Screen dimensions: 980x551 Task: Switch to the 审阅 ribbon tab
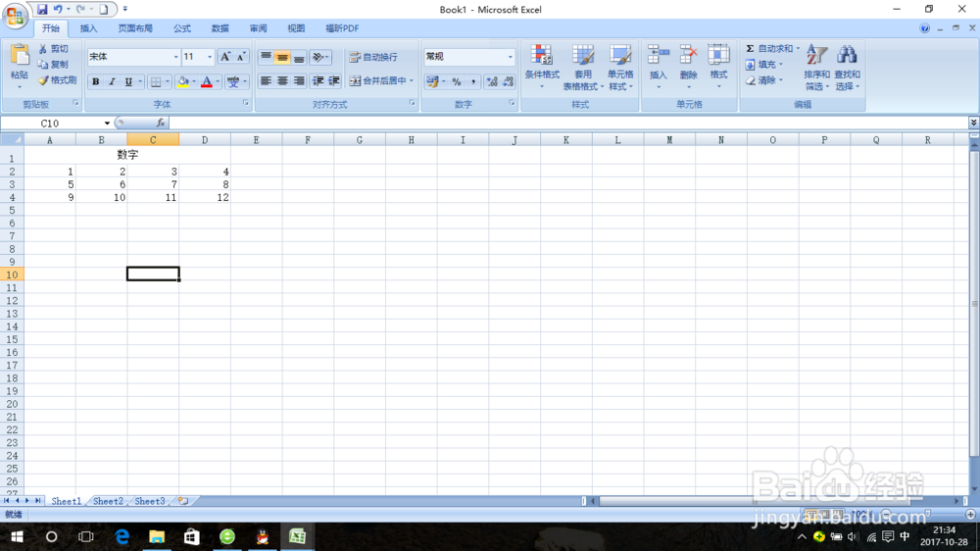point(258,28)
